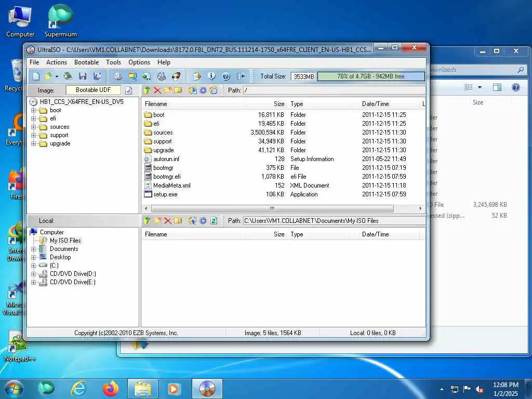Open the dropdown arrow beside the Open icon
The image size is (532, 399).
tap(57, 77)
